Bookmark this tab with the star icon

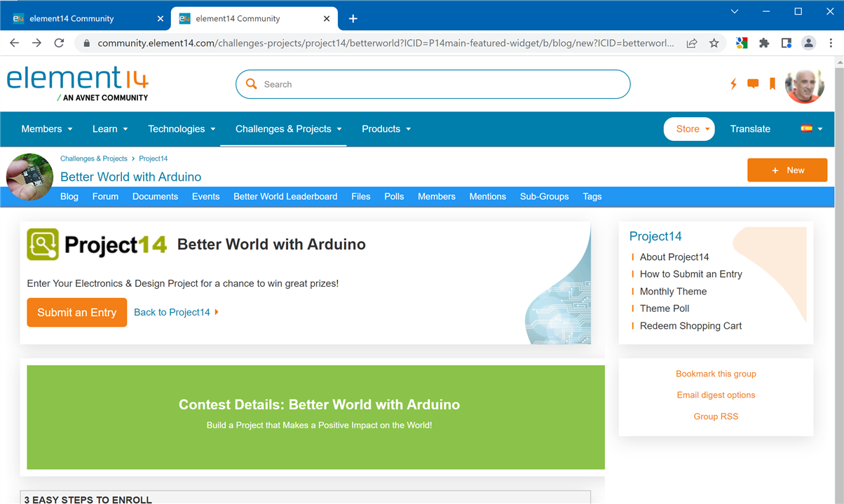tap(714, 43)
